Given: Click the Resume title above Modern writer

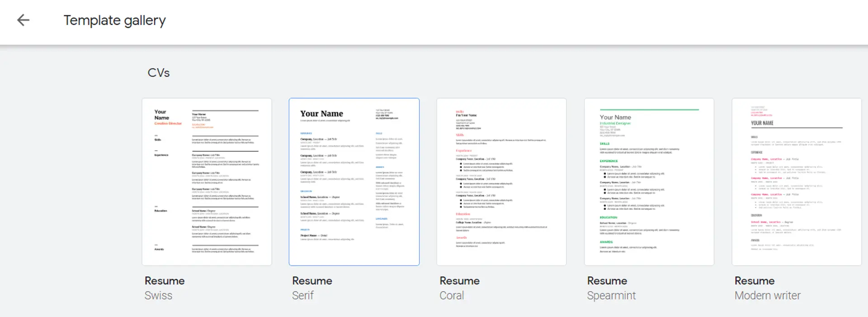Looking at the screenshot, I should click(754, 281).
